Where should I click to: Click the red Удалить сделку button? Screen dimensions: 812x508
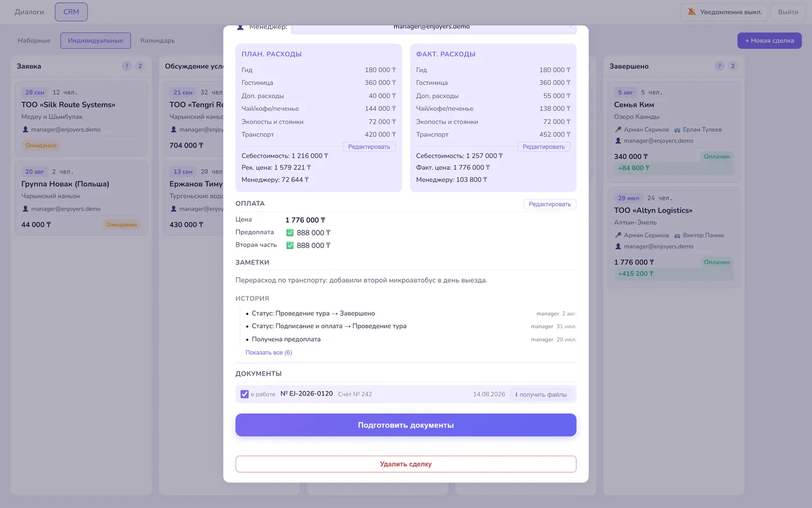click(406, 464)
